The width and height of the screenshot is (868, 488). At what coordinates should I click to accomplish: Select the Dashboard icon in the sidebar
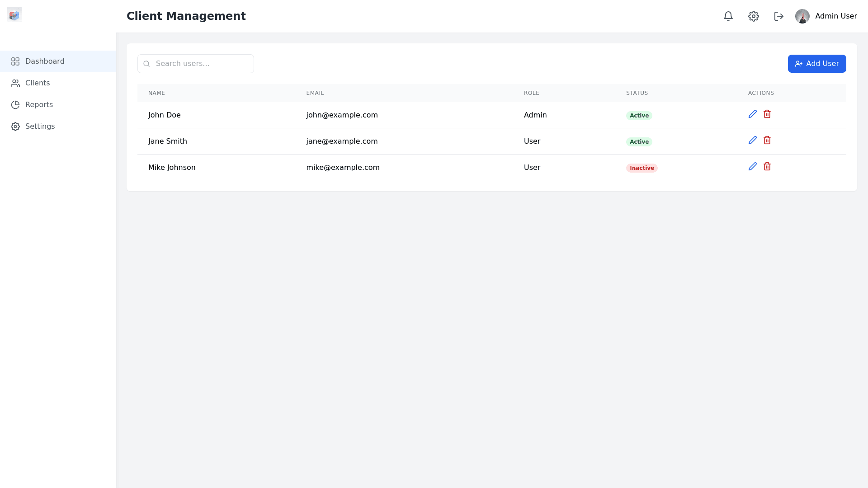(15, 61)
